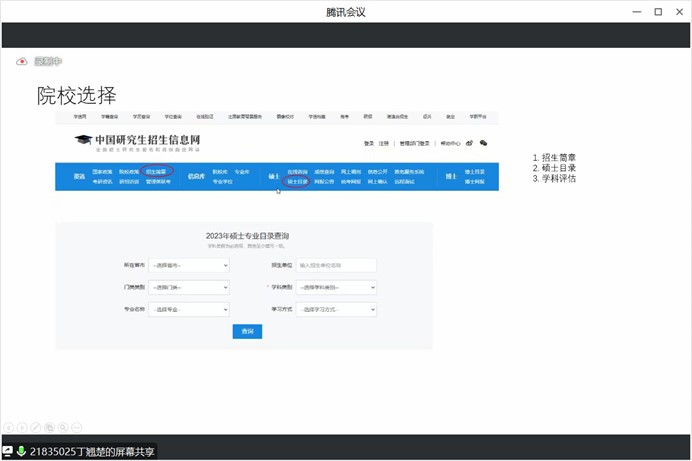Open 研招访谈 under 资讯
Viewport: 692px width, 461px height.
[129, 181]
